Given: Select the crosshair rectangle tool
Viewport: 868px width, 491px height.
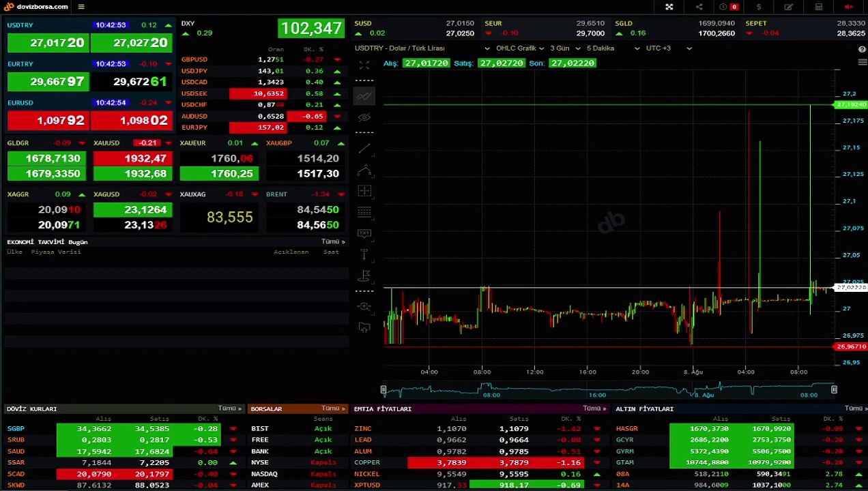Looking at the screenshot, I should coord(364,191).
